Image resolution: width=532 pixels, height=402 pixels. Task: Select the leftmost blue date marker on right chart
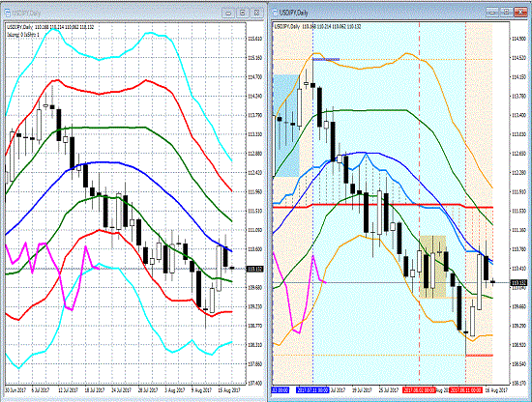point(281,390)
